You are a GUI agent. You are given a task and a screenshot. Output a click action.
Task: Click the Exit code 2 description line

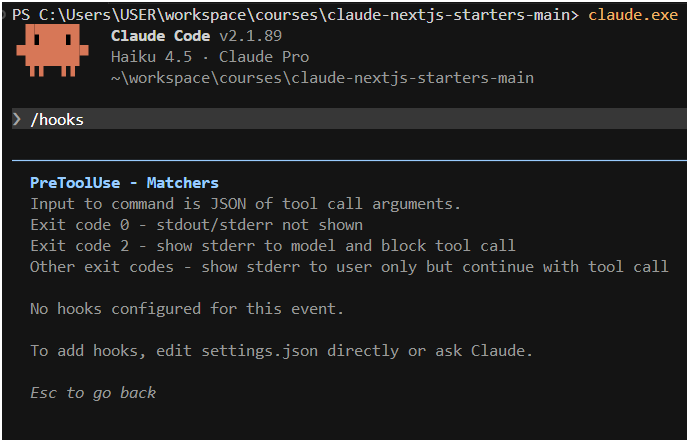272,246
